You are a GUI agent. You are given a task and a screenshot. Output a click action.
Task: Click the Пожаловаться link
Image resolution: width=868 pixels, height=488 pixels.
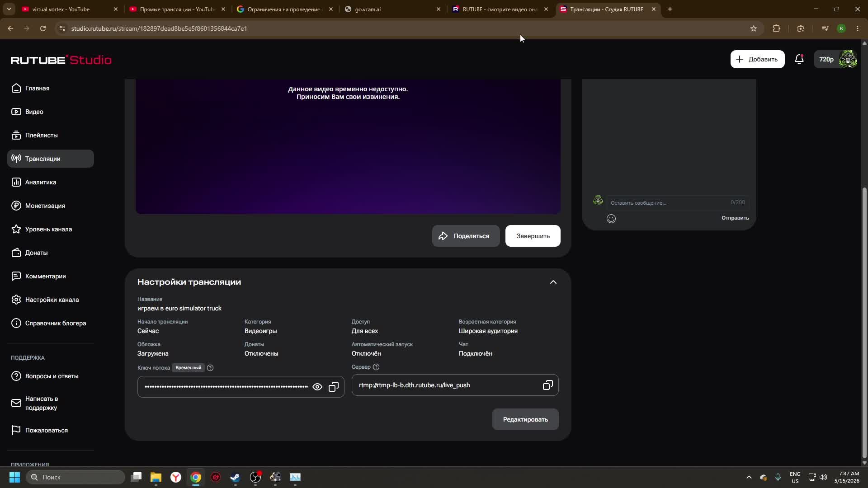click(x=51, y=430)
